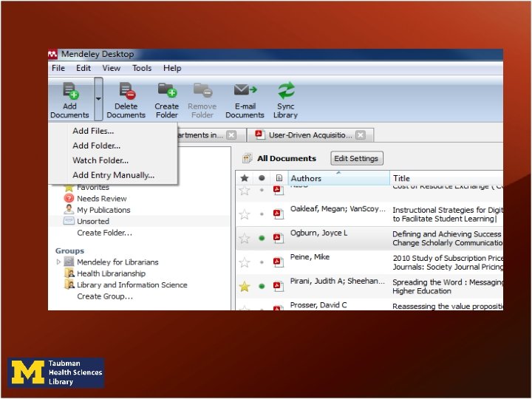This screenshot has height=399, width=532.
Task: Click the Needs Review question mark icon
Action: (69, 198)
